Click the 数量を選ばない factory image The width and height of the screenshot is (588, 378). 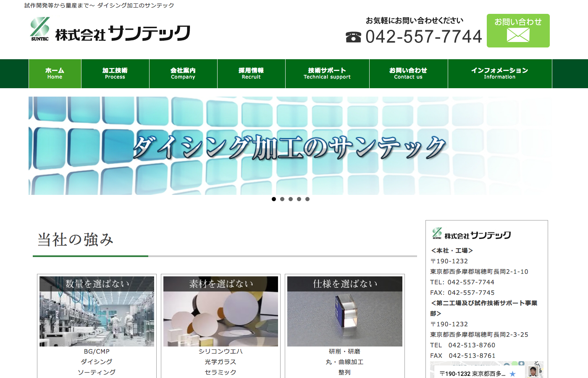point(97,311)
